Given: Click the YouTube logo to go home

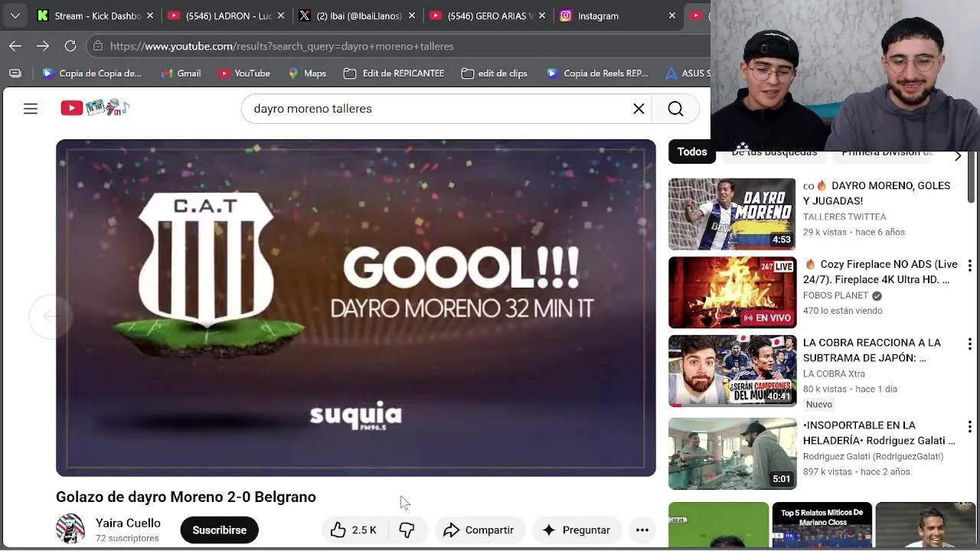Looking at the screenshot, I should point(95,108).
